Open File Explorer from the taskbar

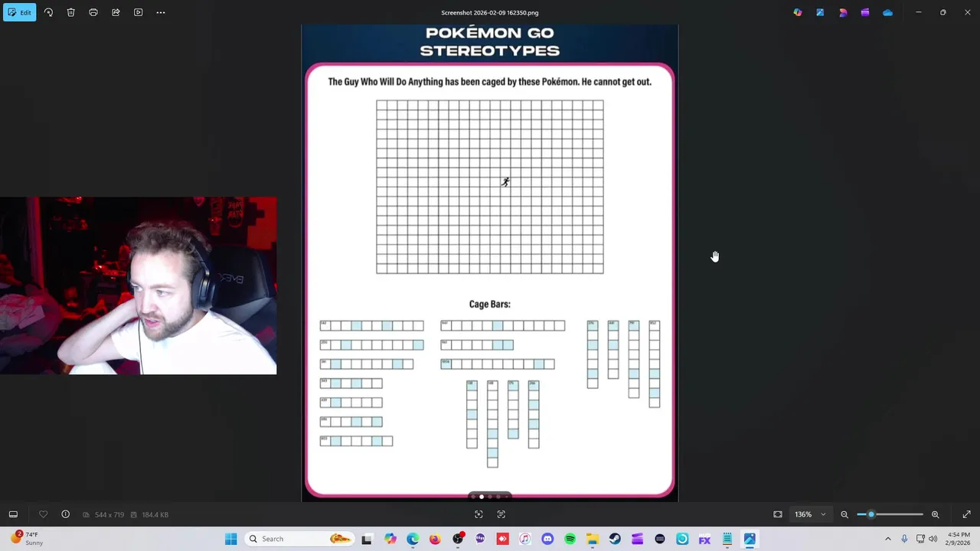[593, 539]
